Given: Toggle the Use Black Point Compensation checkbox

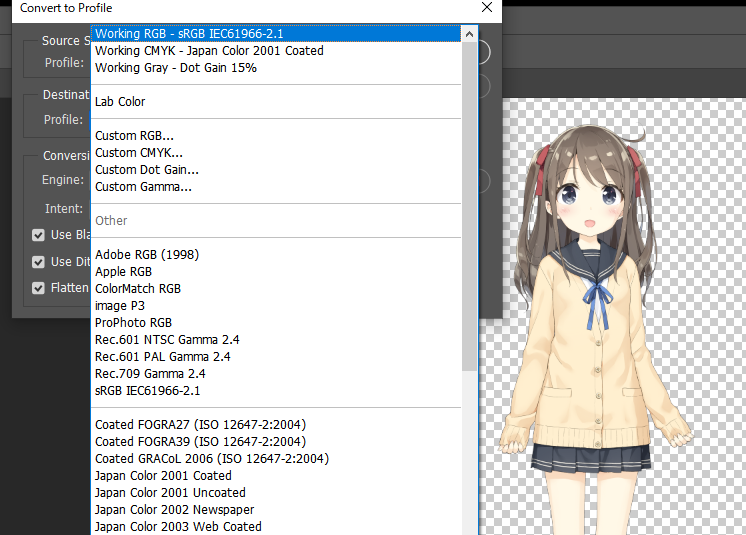Looking at the screenshot, I should 39,235.
